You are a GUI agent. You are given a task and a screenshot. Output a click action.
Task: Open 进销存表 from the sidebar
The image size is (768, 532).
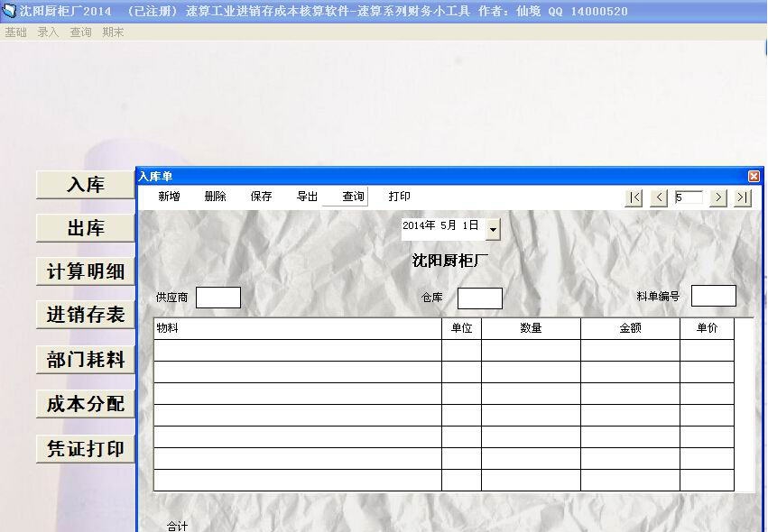pyautogui.click(x=85, y=315)
